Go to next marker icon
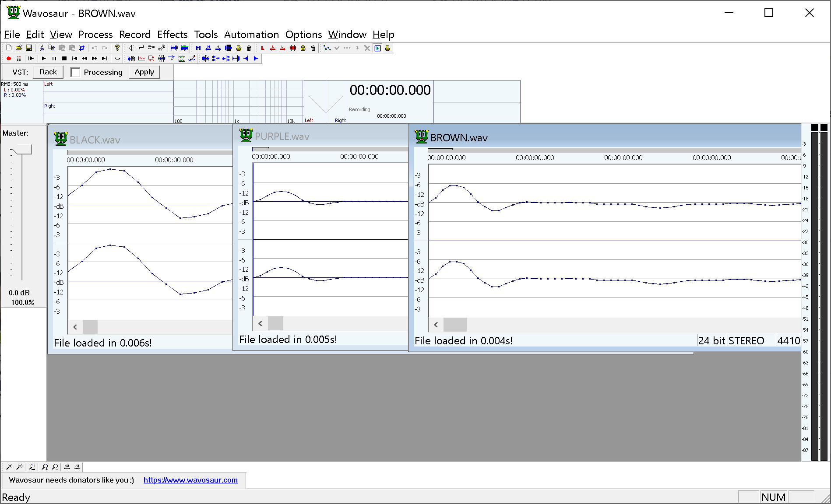This screenshot has height=504, width=831. coord(218,48)
